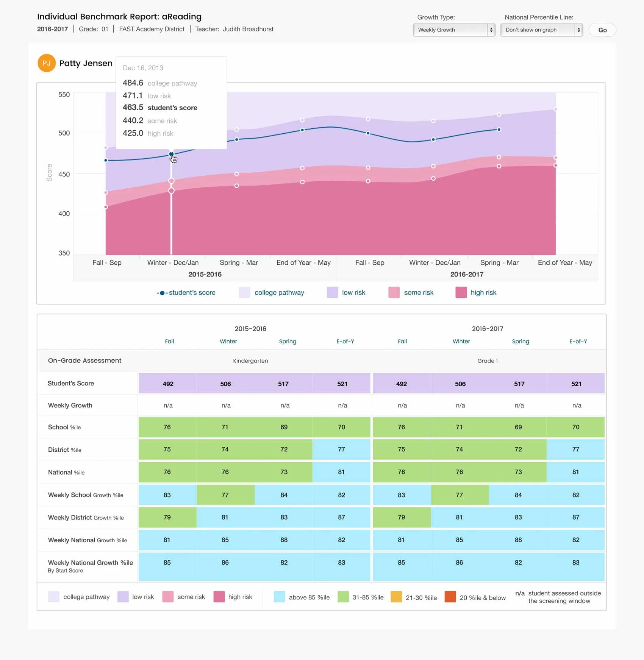Click student score point at 2015-2016 End of Year
644x660 pixels.
click(x=302, y=130)
